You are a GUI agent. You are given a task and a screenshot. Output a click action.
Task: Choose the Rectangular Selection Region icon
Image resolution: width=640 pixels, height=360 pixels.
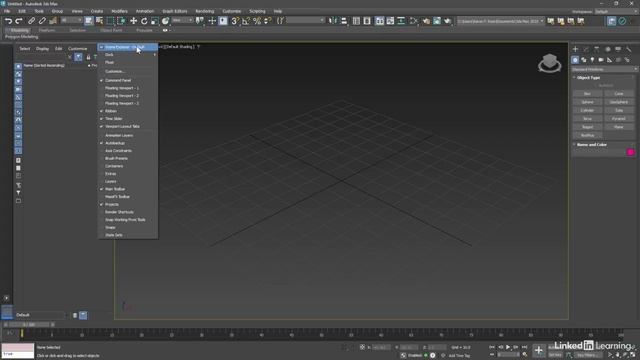[110, 21]
